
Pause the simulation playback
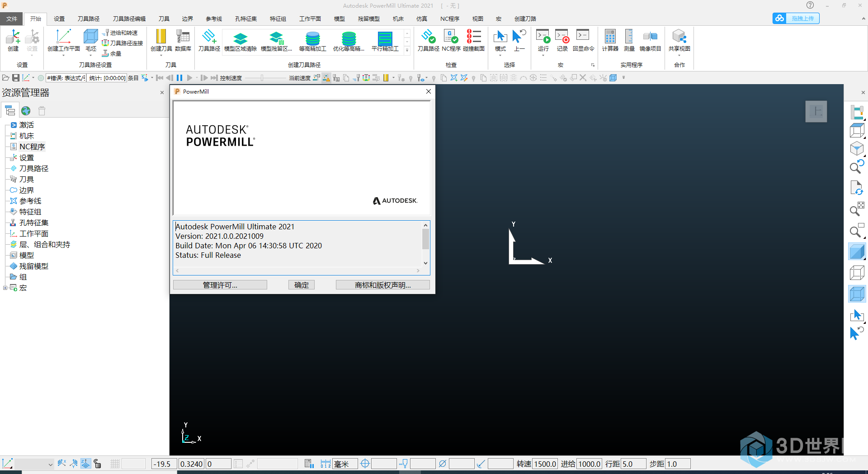(179, 78)
